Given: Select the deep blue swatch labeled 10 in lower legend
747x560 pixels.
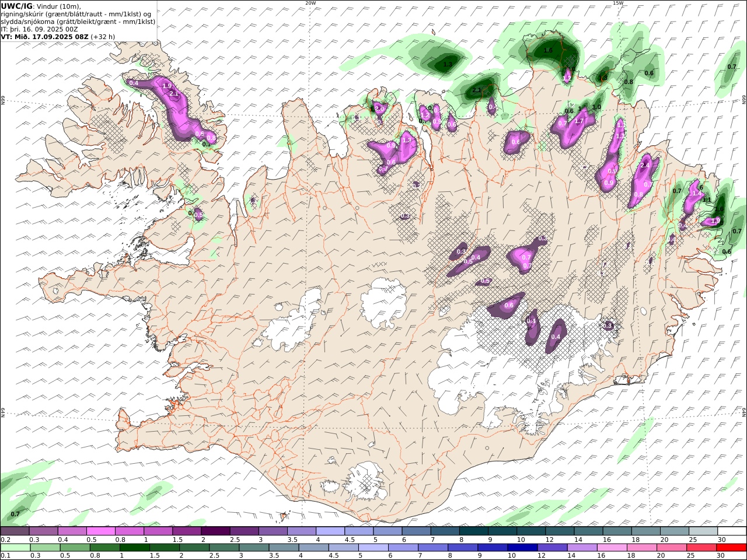Looking at the screenshot, I should tap(523, 547).
